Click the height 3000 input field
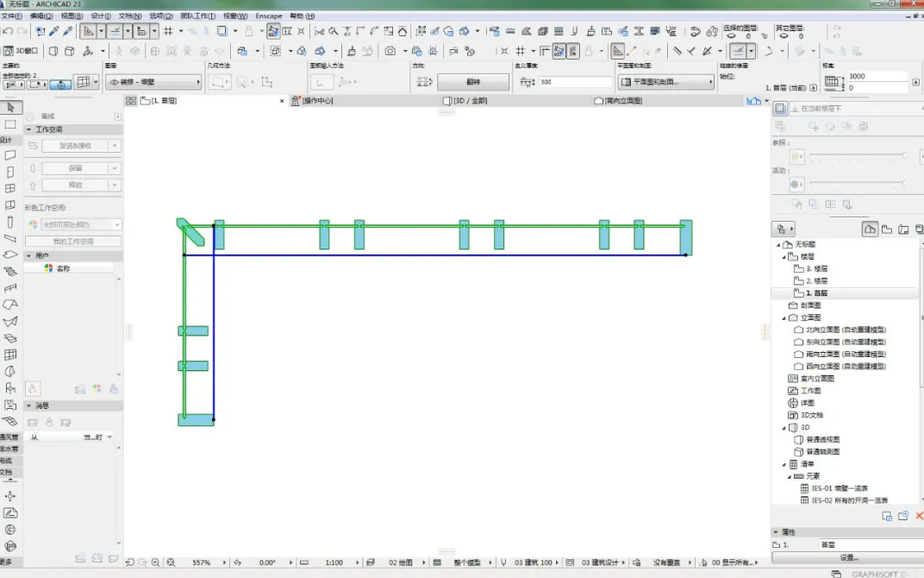 (877, 76)
